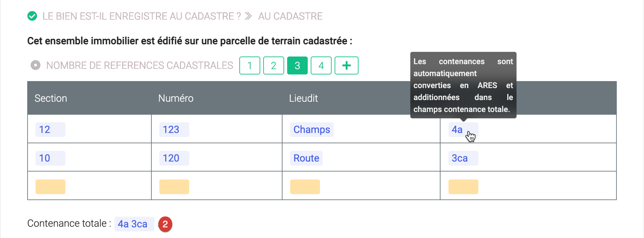This screenshot has width=644, height=238.
Task: Edit lieudit field containing Champs
Action: [311, 130]
